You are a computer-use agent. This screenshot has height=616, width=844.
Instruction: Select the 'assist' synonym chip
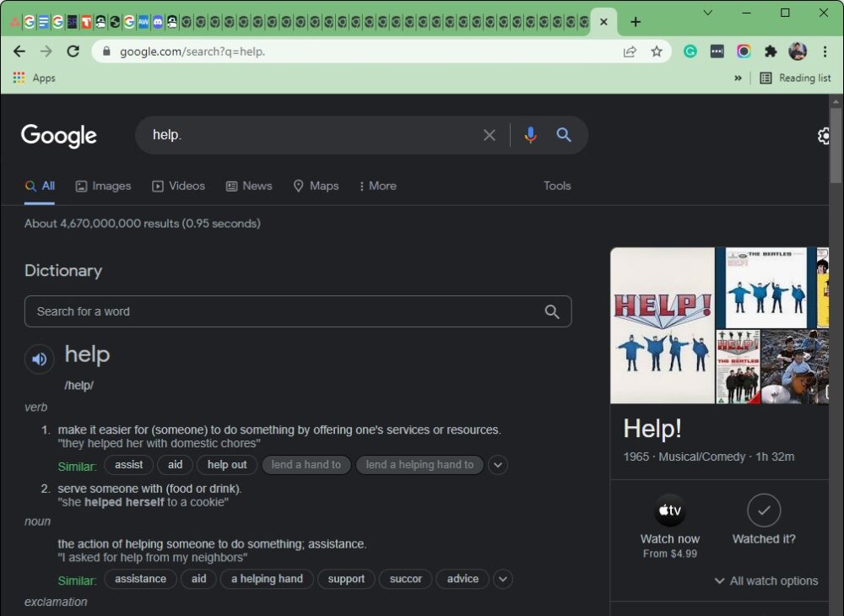[x=128, y=465]
